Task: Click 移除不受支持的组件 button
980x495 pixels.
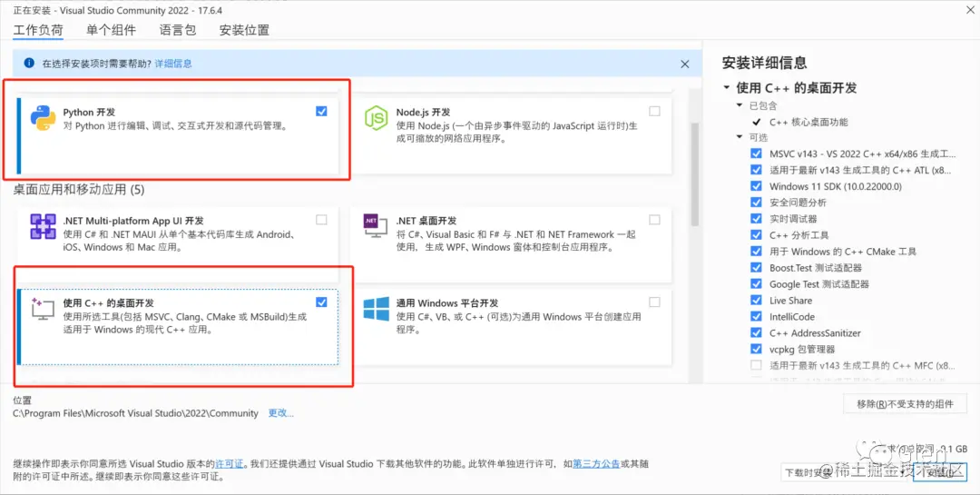Action: (905, 403)
